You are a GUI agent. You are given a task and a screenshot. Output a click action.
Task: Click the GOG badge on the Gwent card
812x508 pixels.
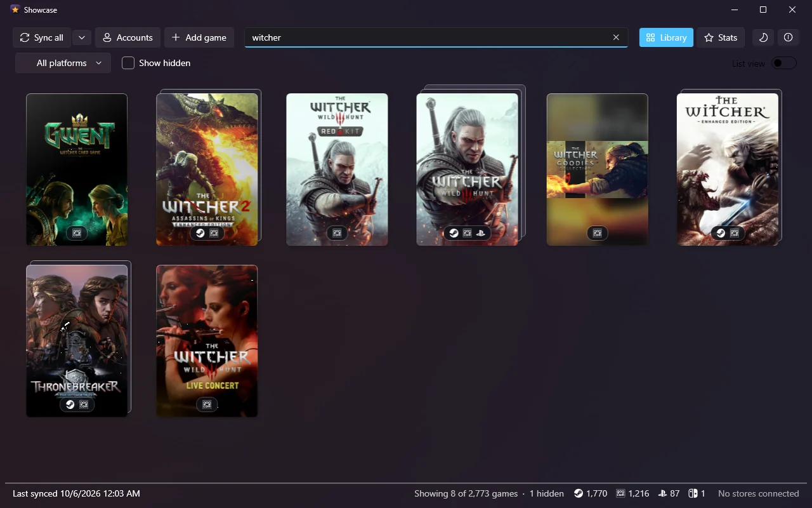coord(77,233)
